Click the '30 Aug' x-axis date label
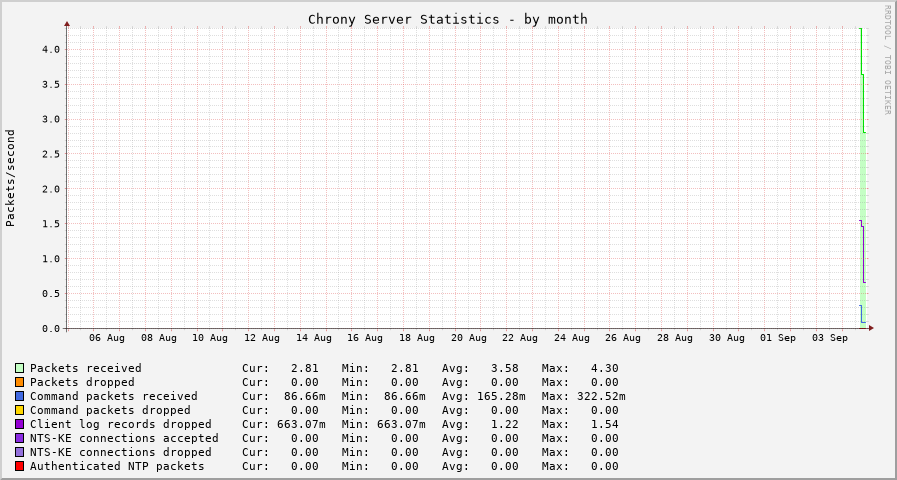Screen dimensions: 897x480 (727, 338)
